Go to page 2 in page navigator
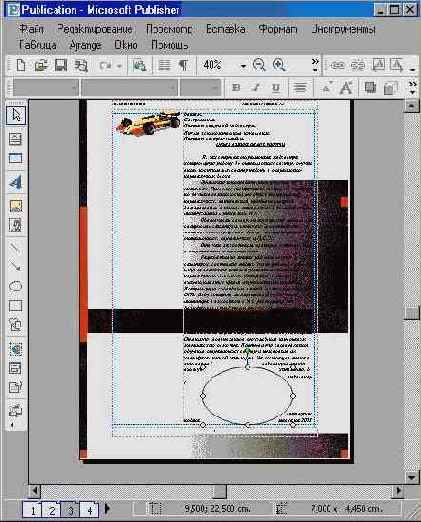This screenshot has height=522, width=421. pos(52,510)
